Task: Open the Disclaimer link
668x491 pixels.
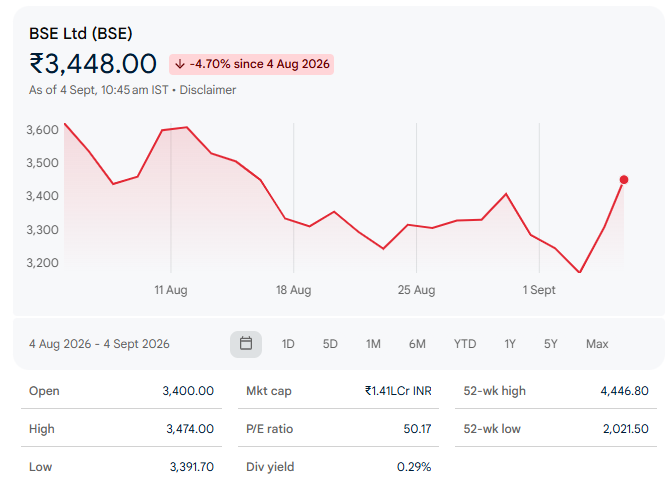Action: pos(207,90)
